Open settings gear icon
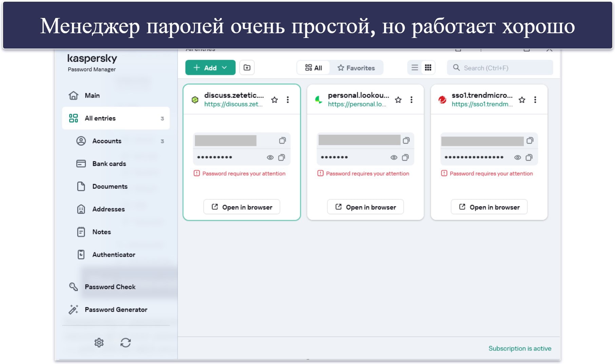The image size is (615, 364). pyautogui.click(x=99, y=343)
